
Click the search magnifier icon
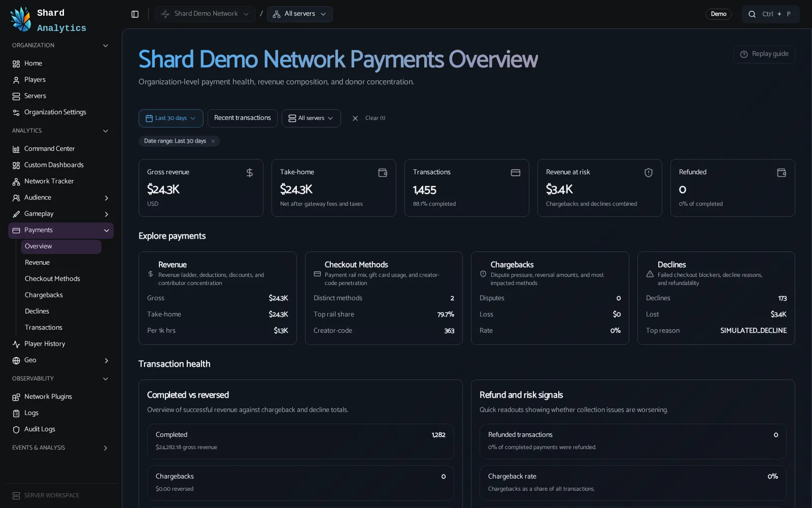(x=752, y=14)
